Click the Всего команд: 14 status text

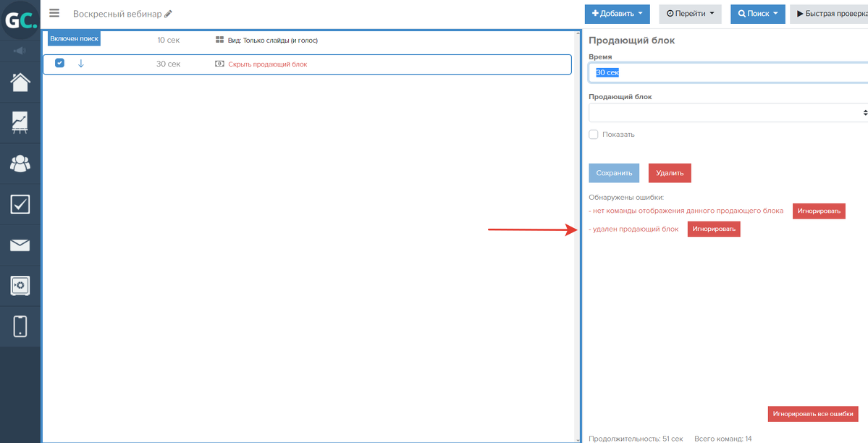(x=723, y=439)
